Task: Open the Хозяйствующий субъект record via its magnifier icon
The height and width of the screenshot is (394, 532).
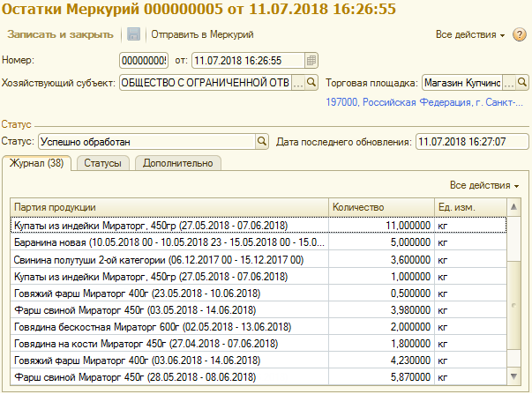Action: point(311,82)
